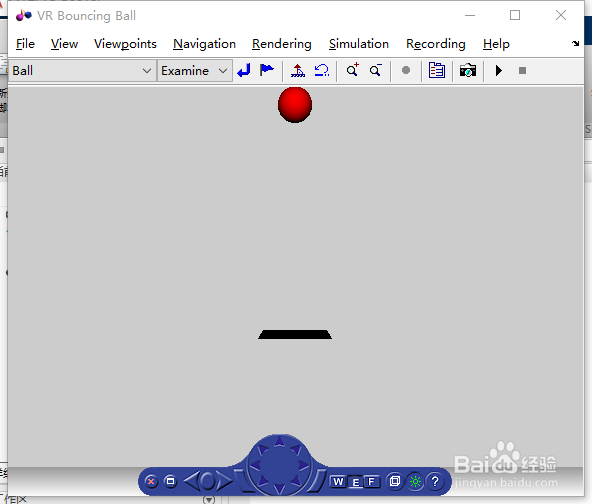Zoom out with the magnifier minus icon
The image size is (592, 504).
[376, 71]
